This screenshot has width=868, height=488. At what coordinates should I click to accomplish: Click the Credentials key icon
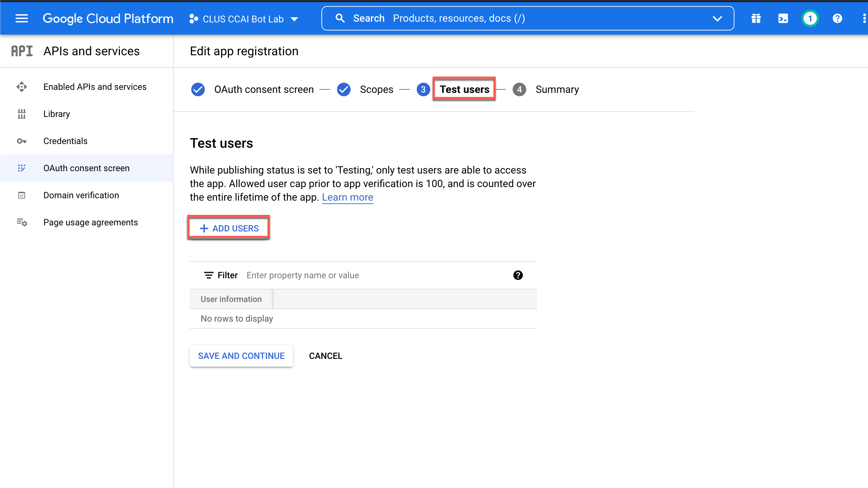(22, 141)
